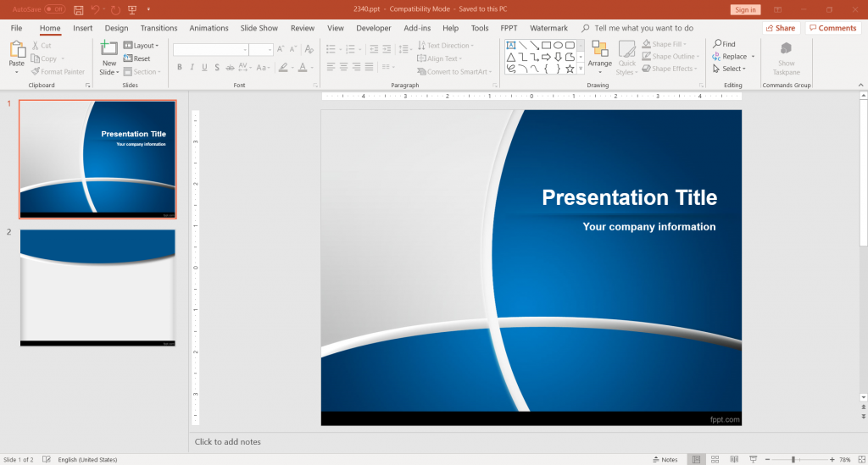Click Tell me what you want search
This screenshot has width=868, height=465.
click(637, 28)
